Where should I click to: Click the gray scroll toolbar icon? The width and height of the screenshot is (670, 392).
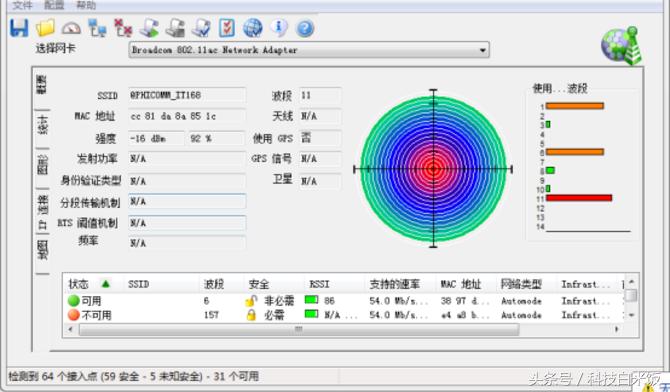coord(175,28)
